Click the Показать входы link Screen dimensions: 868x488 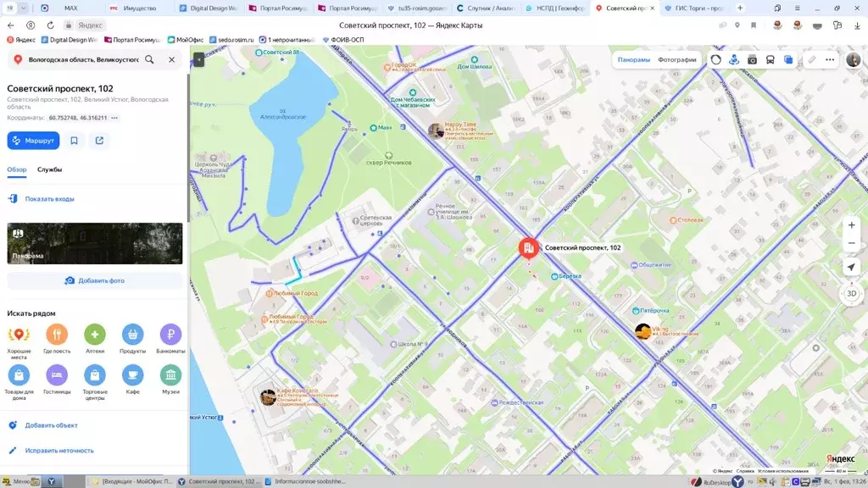[x=49, y=198]
